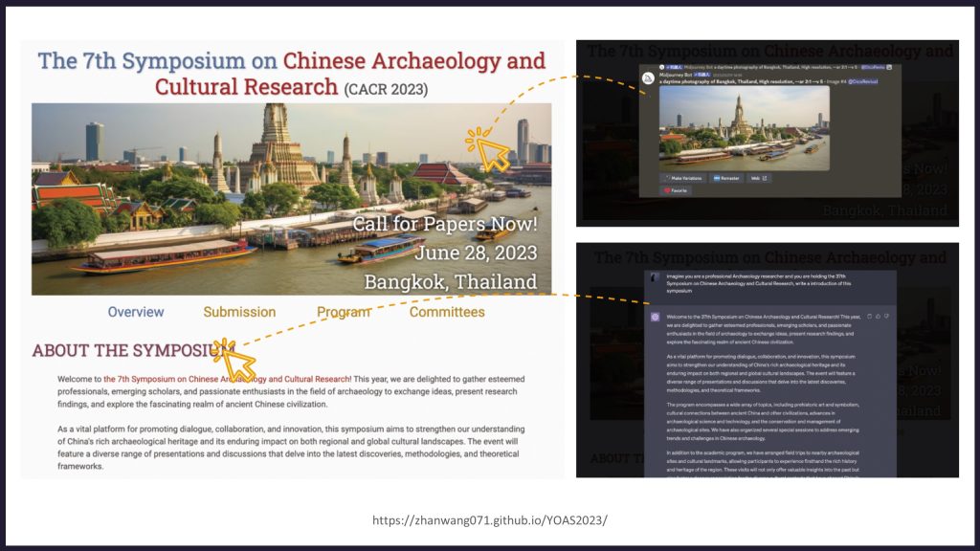Click the zhanwang071.github.io/YOAS2023 URL

click(489, 520)
